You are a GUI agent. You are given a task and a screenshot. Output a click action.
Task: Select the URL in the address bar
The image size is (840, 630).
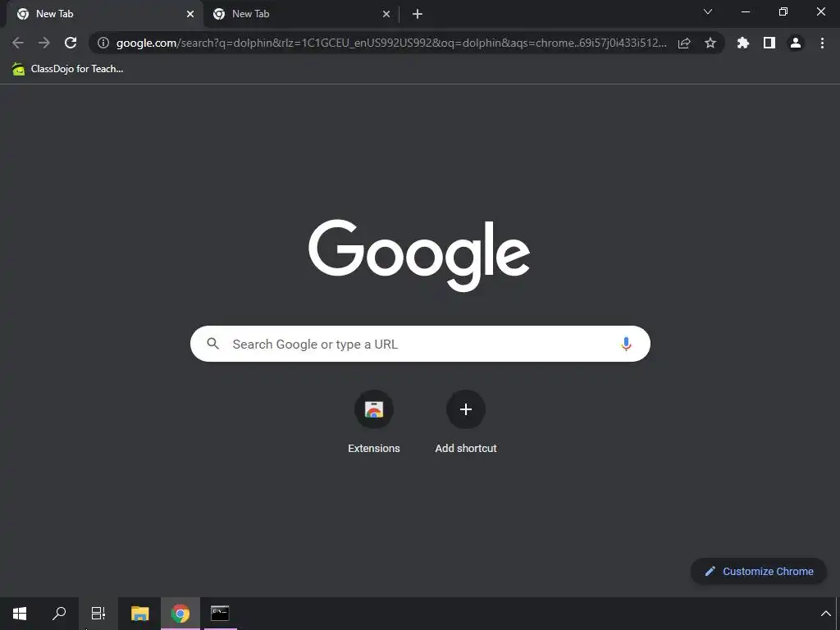coord(391,43)
